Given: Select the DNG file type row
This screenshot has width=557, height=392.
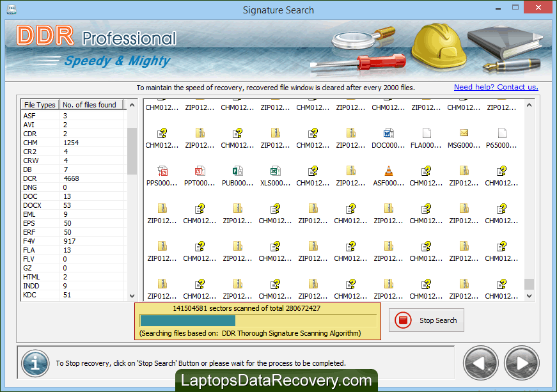Looking at the screenshot, I should pyautogui.click(x=74, y=187).
